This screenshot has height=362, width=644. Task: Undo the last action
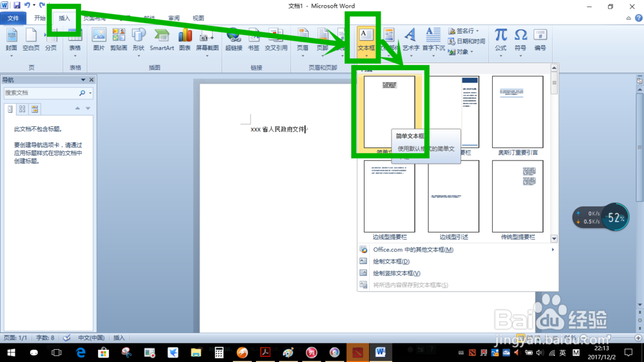27,5
